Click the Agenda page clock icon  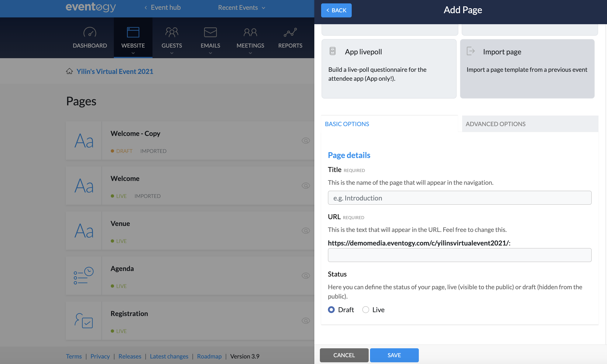tap(83, 275)
